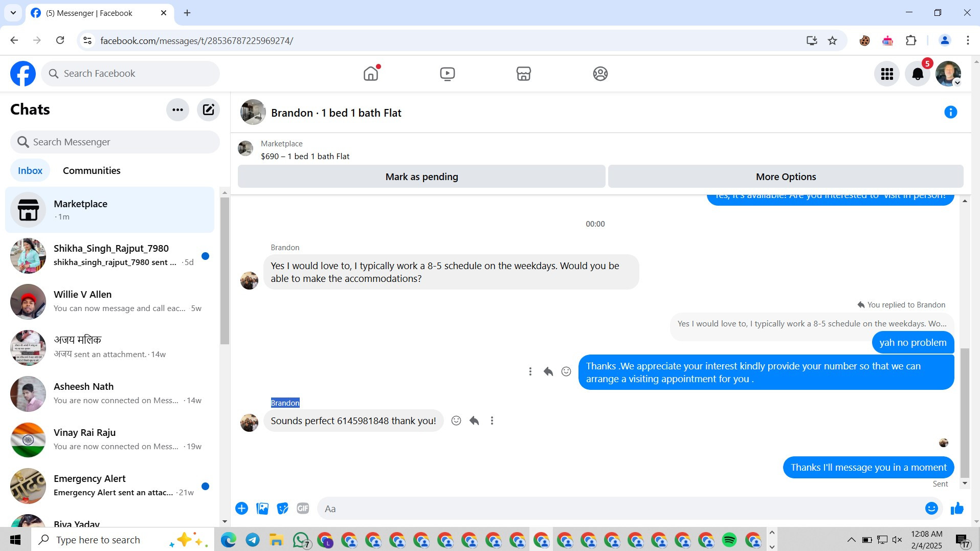Open the quoted reply preview 'Yes I would love to'
This screenshot has width=980, height=551.
812,324
